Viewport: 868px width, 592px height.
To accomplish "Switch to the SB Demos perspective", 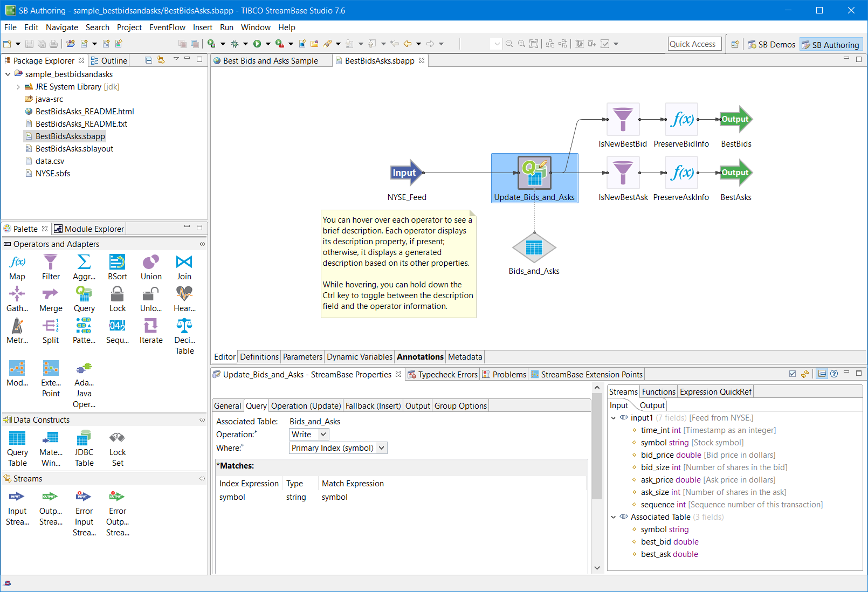I will click(771, 45).
